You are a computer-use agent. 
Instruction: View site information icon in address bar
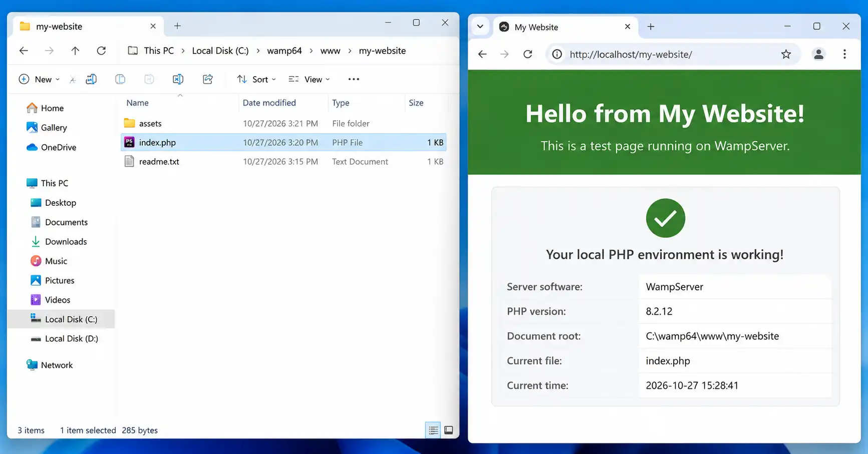pos(557,54)
